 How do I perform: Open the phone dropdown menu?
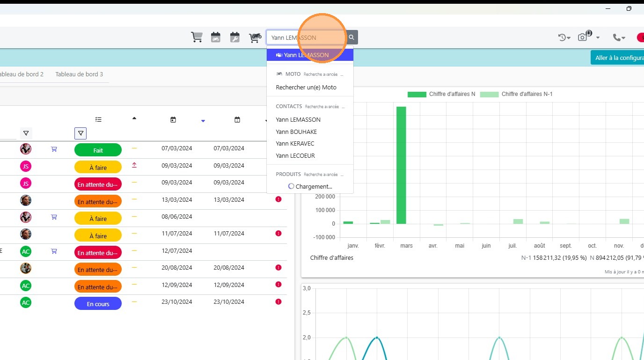pos(619,37)
